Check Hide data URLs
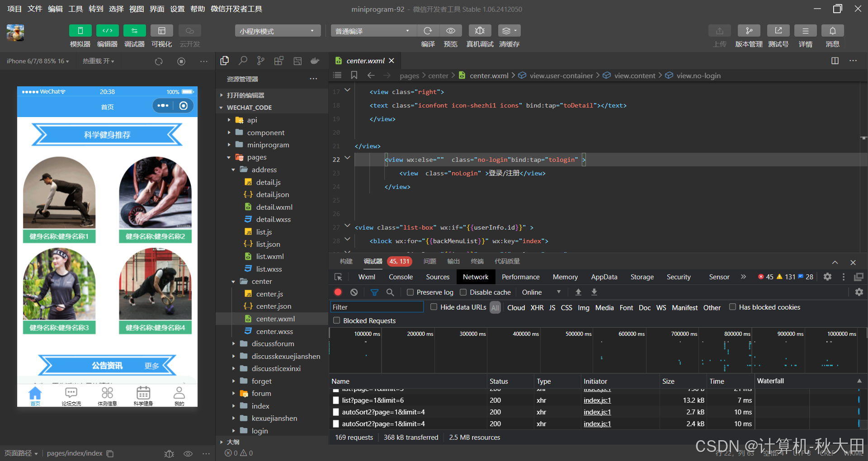 point(434,307)
